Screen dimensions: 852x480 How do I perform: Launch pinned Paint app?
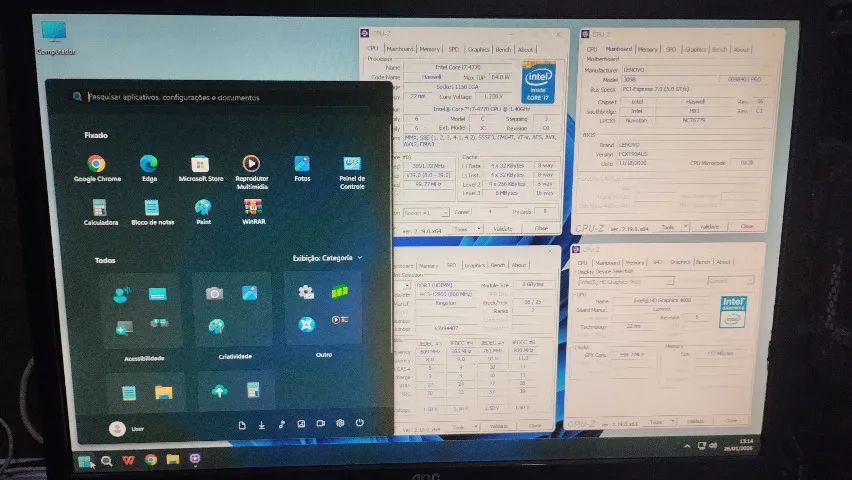(203, 212)
